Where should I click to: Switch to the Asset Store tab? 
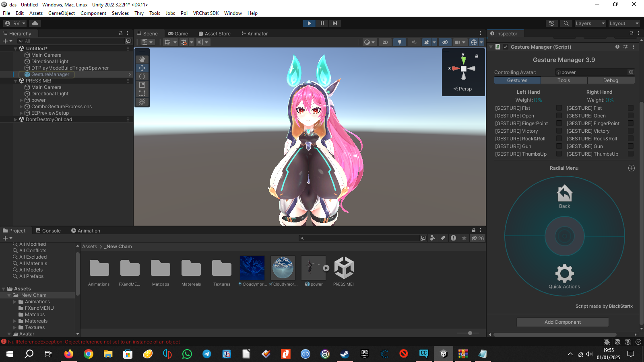[215, 34]
